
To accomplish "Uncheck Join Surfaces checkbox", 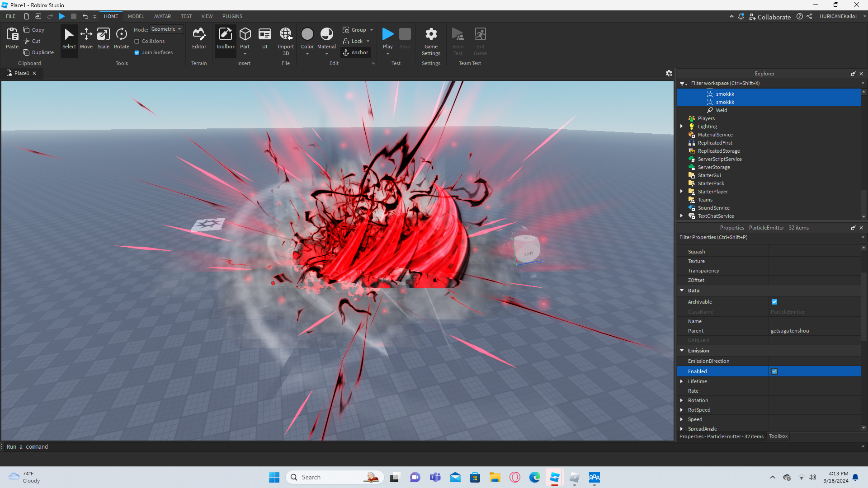I will 137,52.
